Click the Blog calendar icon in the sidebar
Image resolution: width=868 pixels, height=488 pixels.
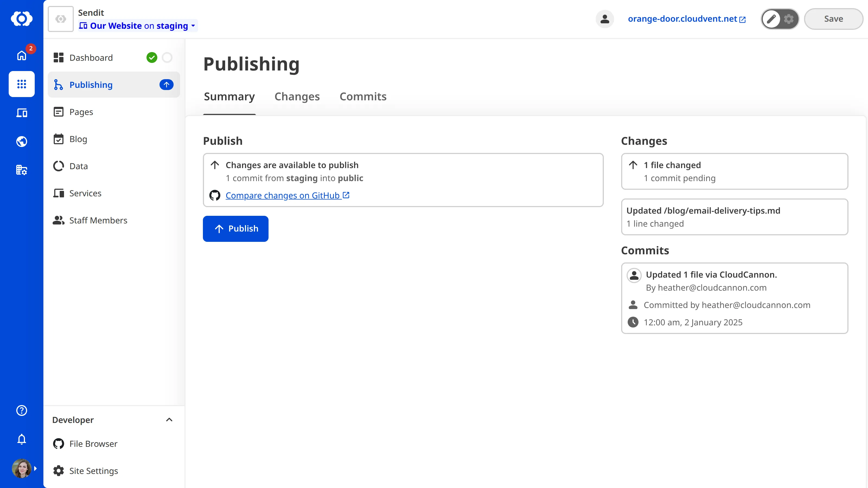pyautogui.click(x=58, y=139)
